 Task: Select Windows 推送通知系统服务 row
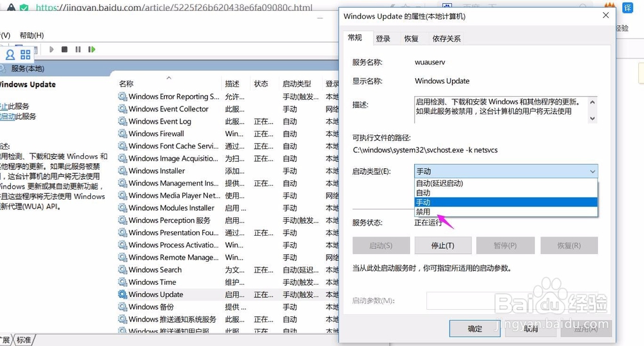click(x=228, y=320)
